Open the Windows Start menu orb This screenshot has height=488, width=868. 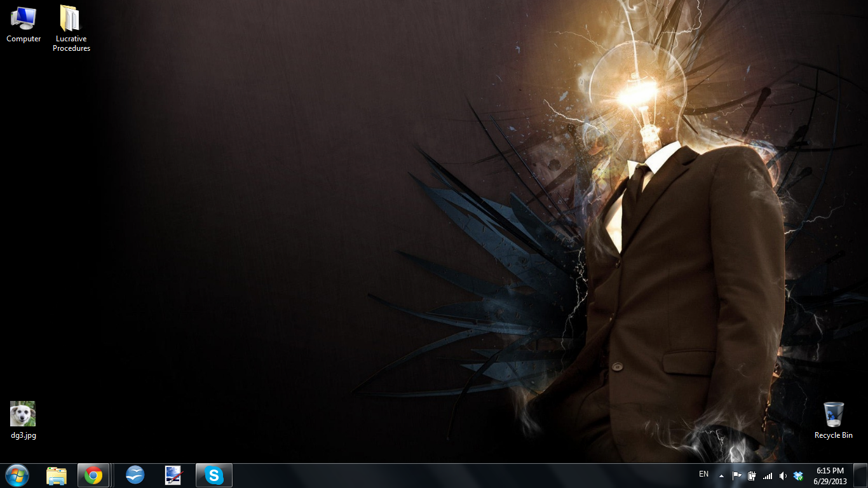17,475
